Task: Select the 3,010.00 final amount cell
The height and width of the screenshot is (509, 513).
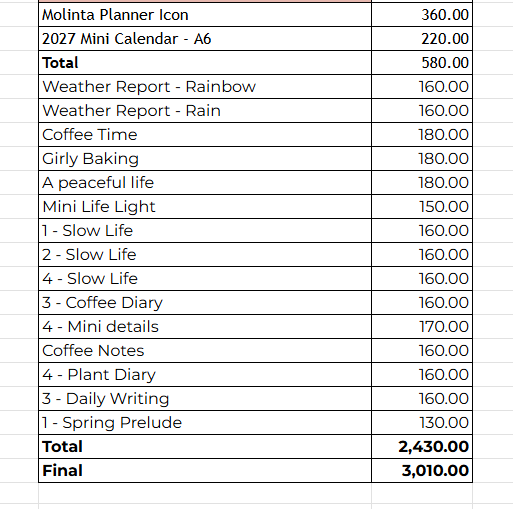Action: tap(422, 471)
